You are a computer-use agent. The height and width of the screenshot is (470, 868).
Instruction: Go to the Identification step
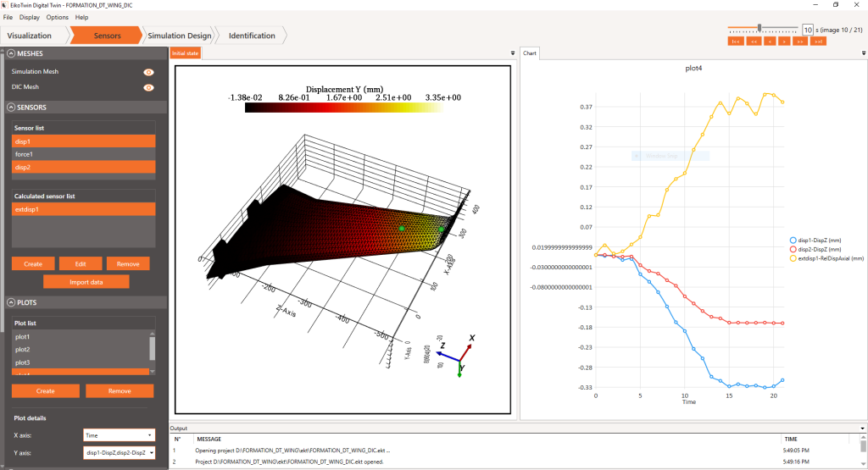point(252,36)
